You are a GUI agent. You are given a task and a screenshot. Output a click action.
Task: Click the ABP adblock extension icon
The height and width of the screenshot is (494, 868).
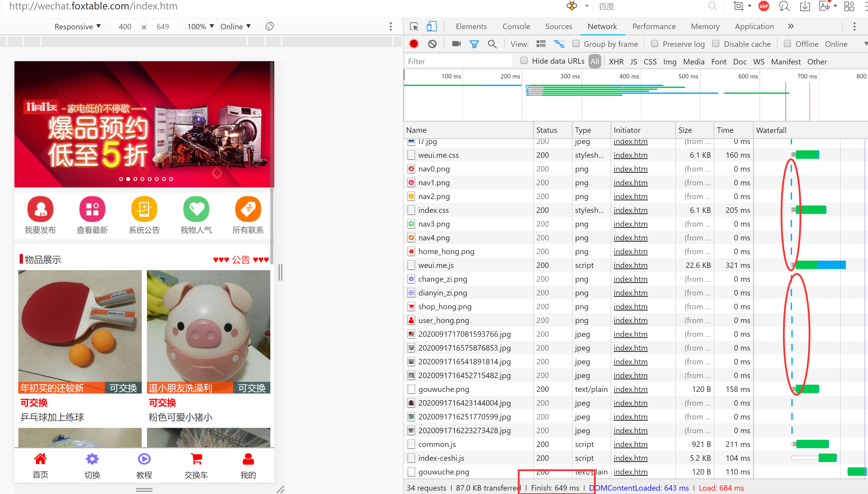coord(764,6)
